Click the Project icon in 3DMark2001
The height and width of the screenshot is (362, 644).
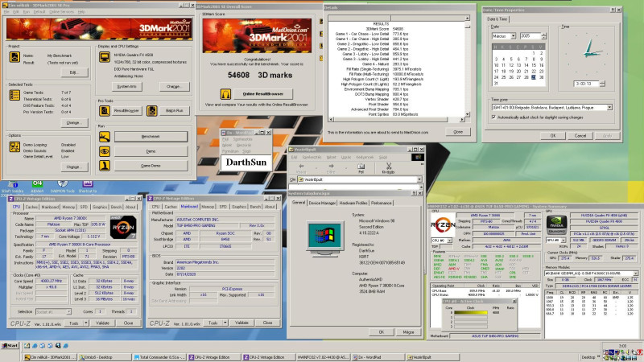pyautogui.click(x=14, y=57)
